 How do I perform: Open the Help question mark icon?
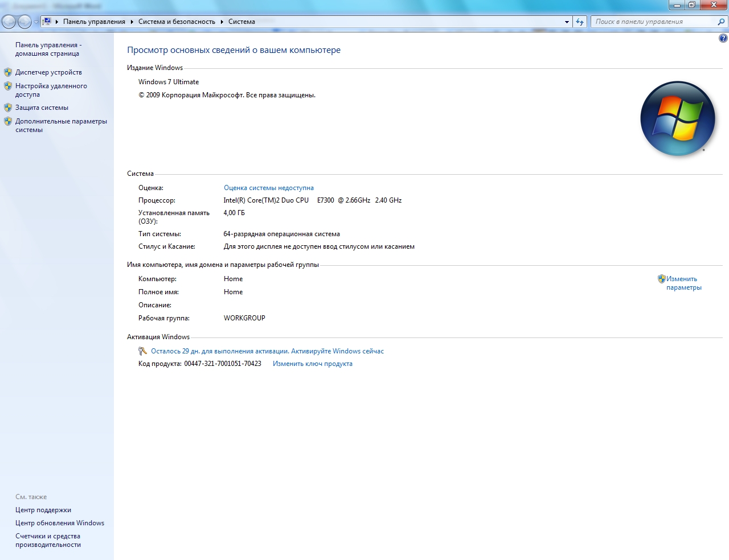pyautogui.click(x=723, y=39)
